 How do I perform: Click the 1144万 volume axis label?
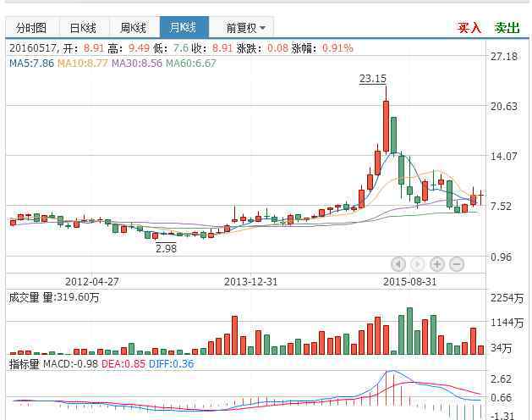pyautogui.click(x=507, y=323)
